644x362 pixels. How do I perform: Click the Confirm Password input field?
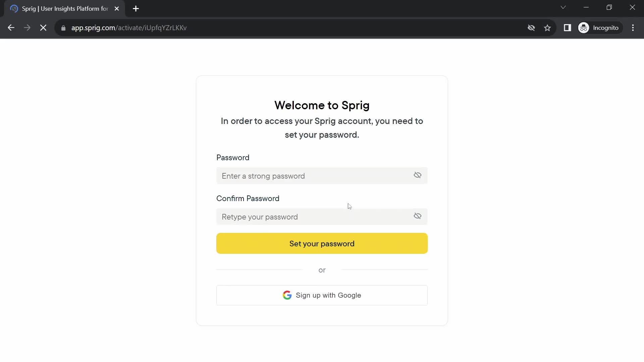tap(322, 217)
